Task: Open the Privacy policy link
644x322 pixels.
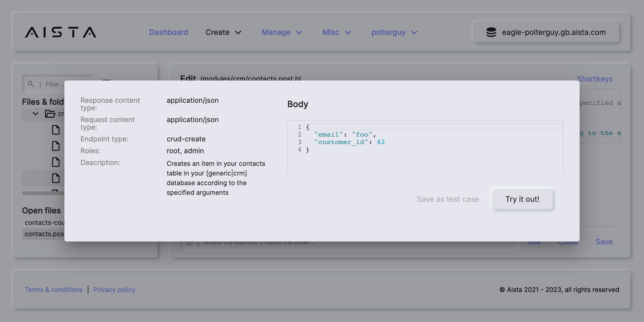Action: point(114,290)
